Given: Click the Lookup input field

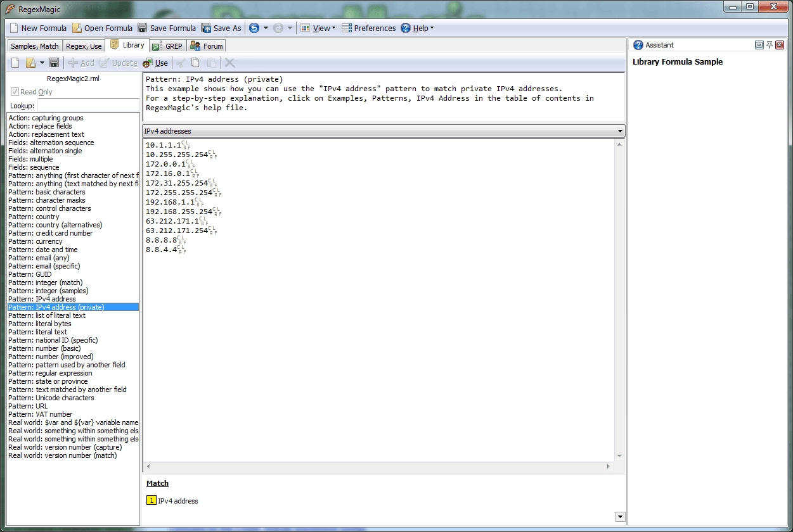Looking at the screenshot, I should pyautogui.click(x=88, y=105).
